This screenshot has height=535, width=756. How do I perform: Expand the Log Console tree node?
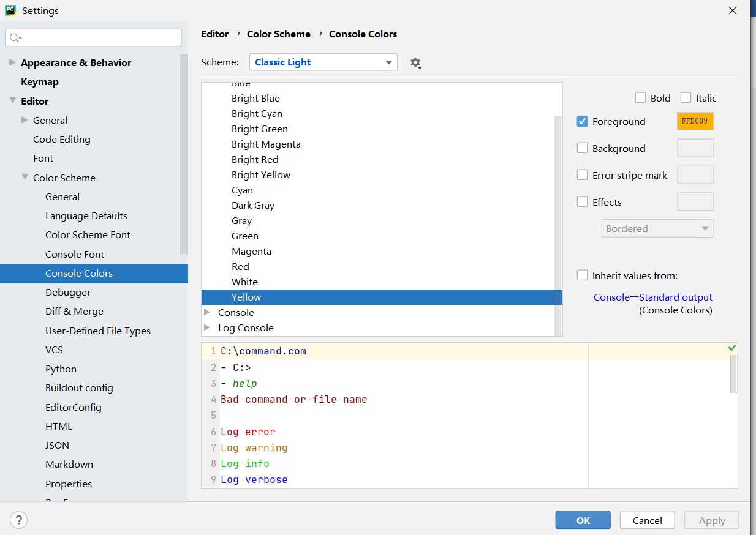pyautogui.click(x=207, y=327)
